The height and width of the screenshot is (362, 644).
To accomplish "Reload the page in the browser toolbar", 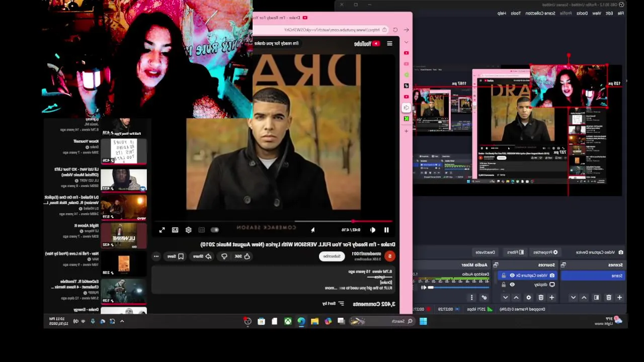I will tap(395, 30).
